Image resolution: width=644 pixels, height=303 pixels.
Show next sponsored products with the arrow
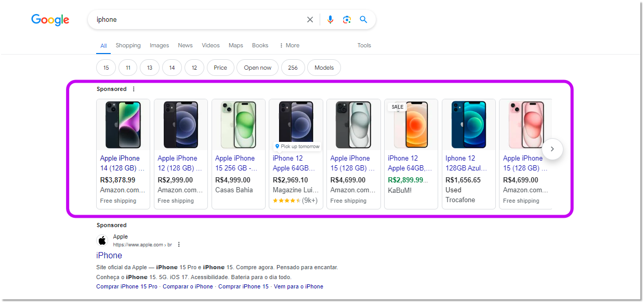553,149
